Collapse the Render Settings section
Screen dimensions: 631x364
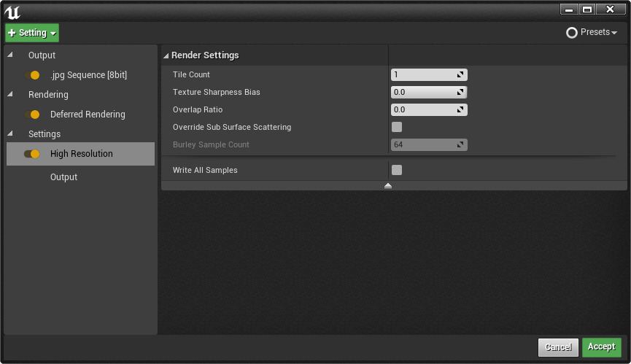coord(166,55)
